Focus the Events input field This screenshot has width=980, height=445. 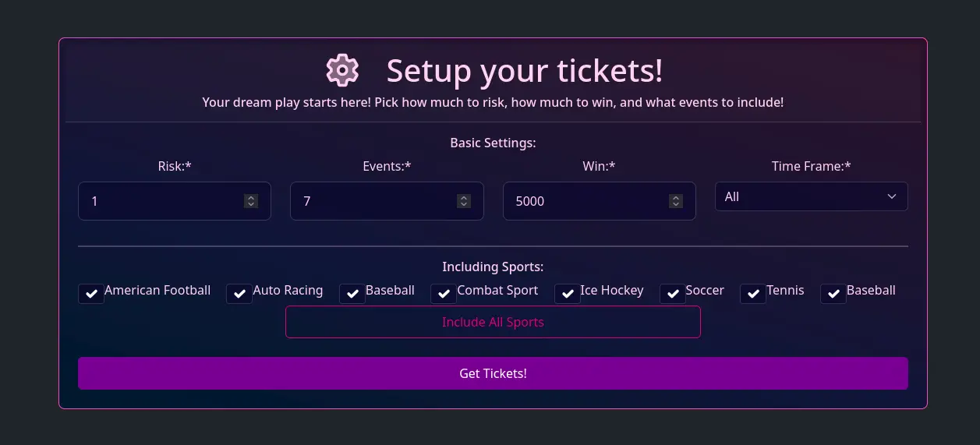(387, 201)
